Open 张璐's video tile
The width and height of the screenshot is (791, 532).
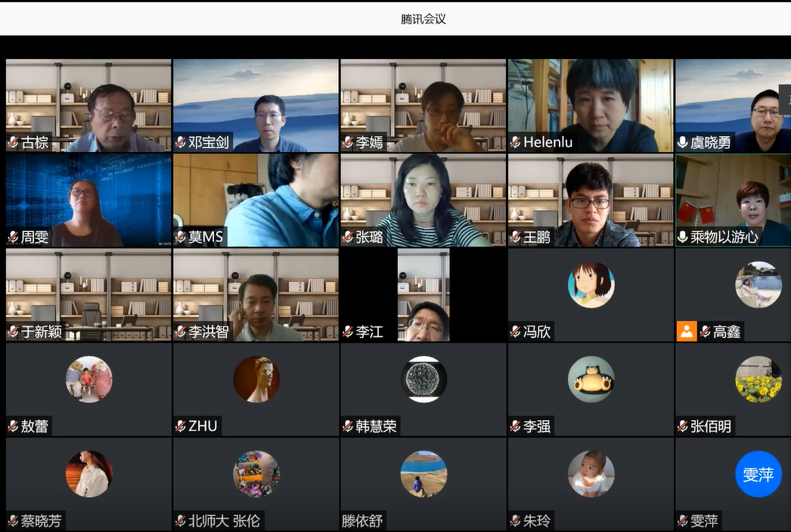(423, 200)
